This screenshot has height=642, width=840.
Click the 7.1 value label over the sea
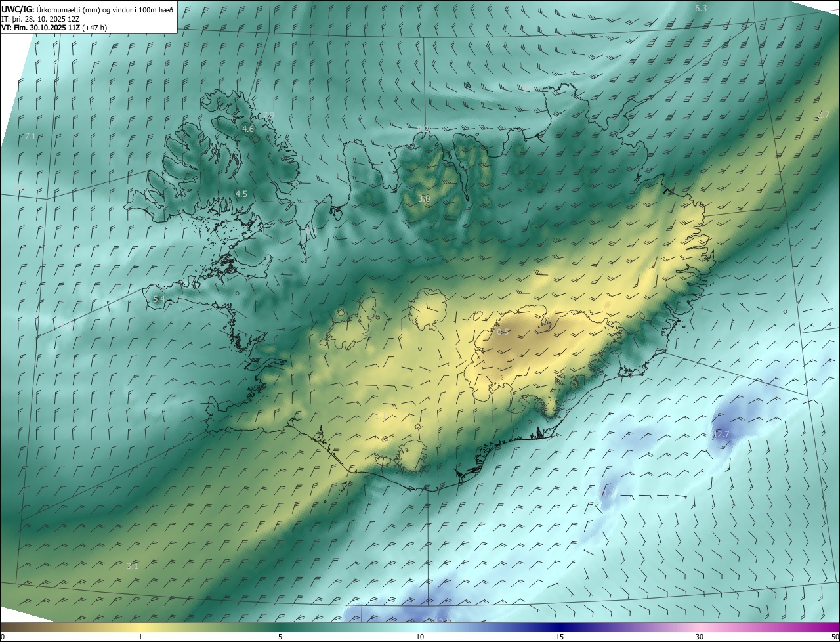30,137
